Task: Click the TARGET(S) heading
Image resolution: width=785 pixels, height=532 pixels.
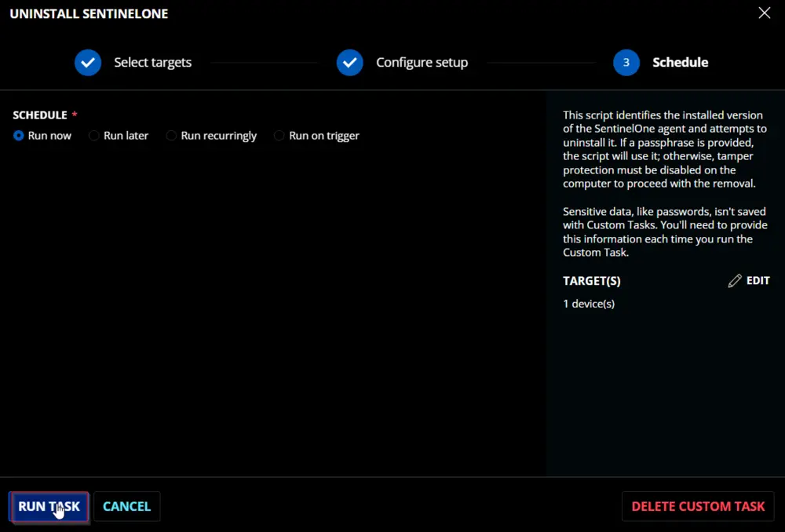Action: pos(592,281)
